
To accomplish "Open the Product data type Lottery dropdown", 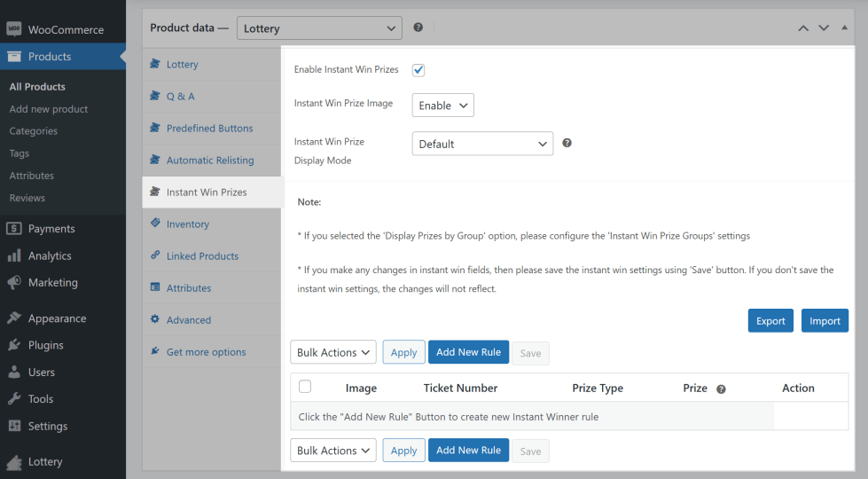I will point(319,28).
